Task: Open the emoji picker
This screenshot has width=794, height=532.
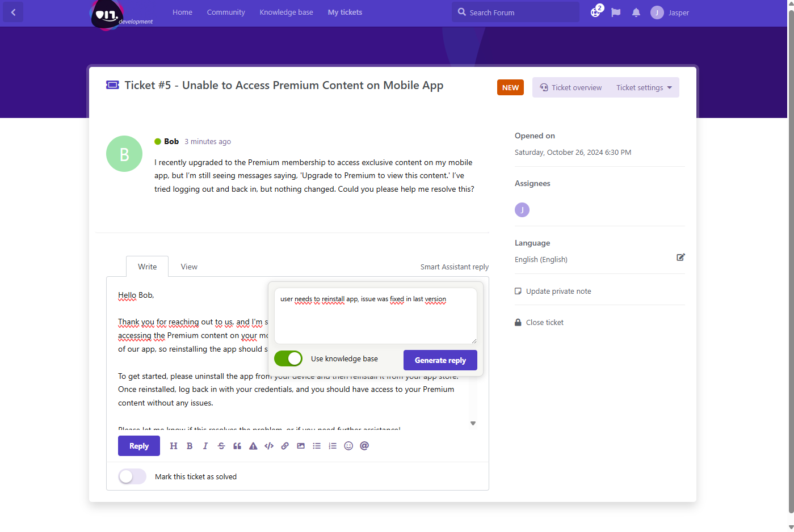Action: 348,446
